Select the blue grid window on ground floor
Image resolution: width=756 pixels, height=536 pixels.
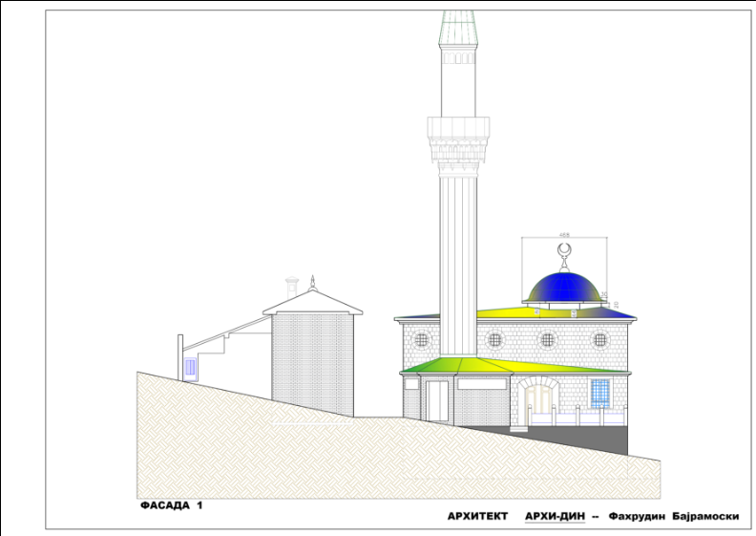(x=599, y=393)
